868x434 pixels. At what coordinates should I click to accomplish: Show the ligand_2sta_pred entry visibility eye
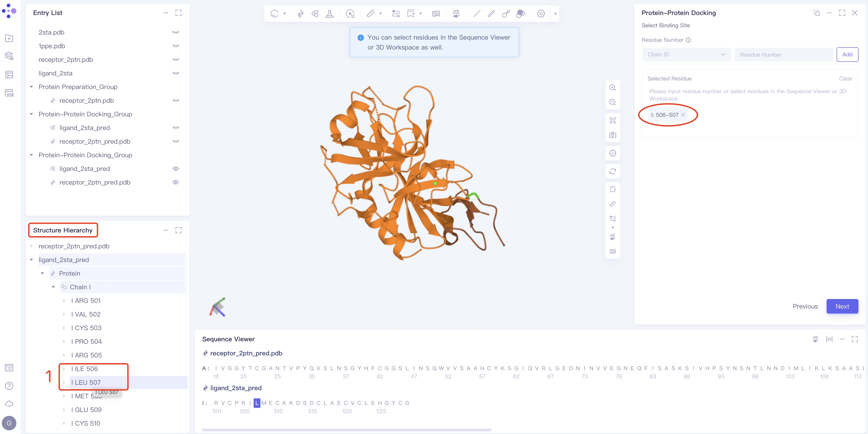pyautogui.click(x=176, y=169)
